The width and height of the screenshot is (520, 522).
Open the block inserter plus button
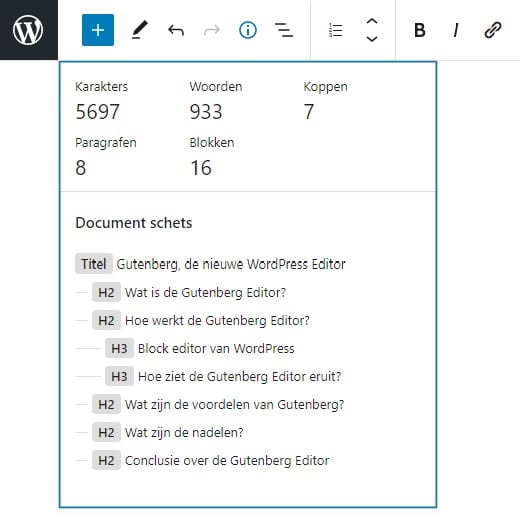click(x=98, y=30)
